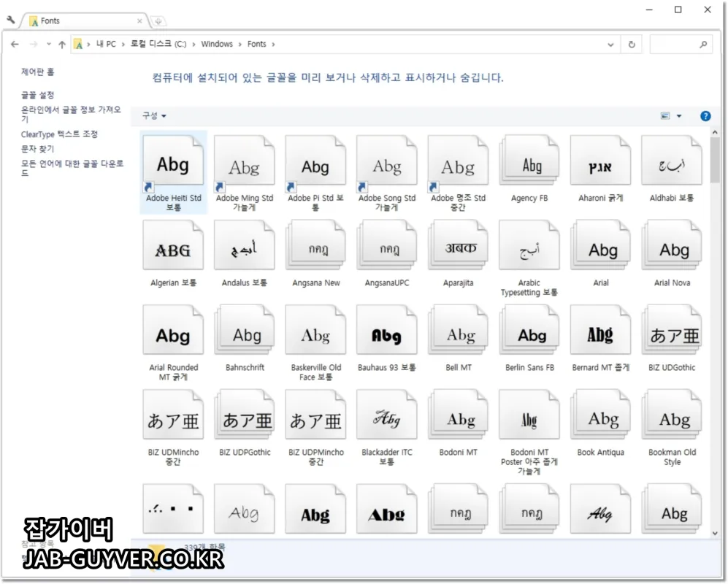Select the Agency FB font
This screenshot has width=728, height=584.
pyautogui.click(x=529, y=161)
